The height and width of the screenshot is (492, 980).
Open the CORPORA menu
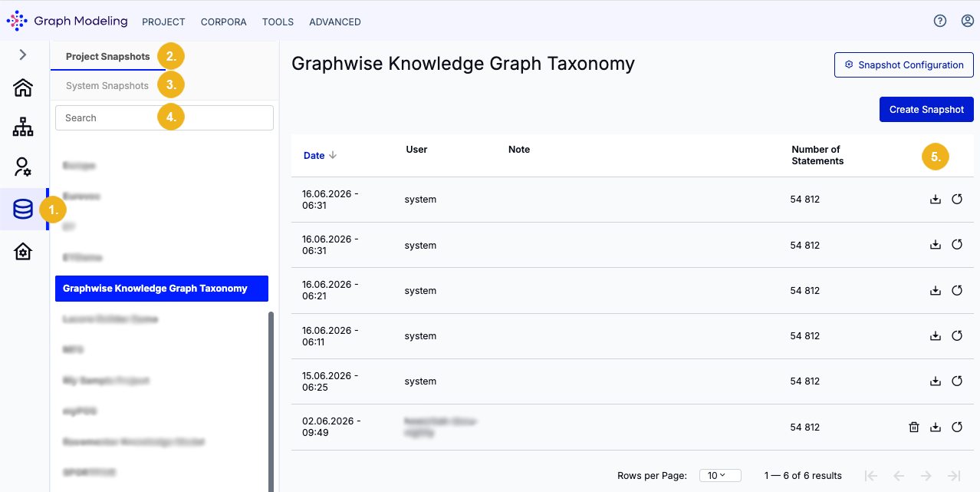[x=224, y=22]
